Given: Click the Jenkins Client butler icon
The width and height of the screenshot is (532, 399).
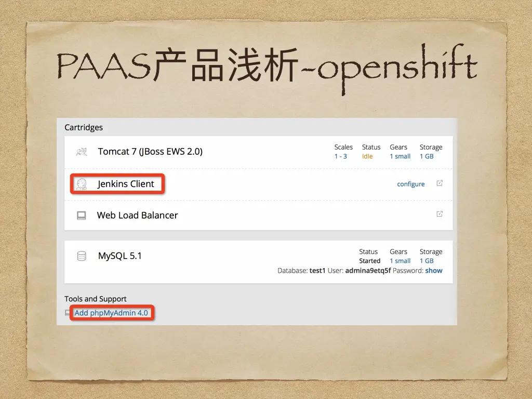Looking at the screenshot, I should click(x=82, y=184).
